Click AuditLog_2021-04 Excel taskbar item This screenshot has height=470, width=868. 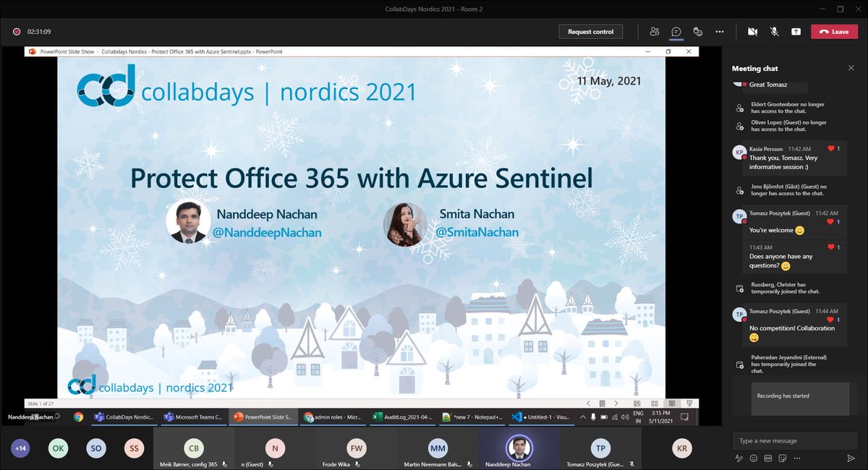click(x=402, y=417)
